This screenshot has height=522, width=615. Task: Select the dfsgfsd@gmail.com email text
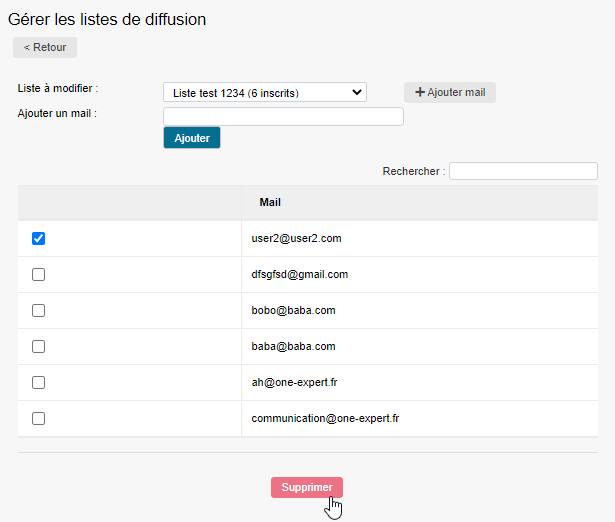coord(300,275)
